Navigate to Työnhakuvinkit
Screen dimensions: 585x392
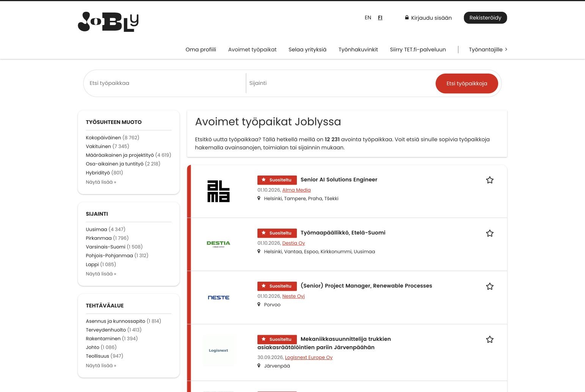coord(358,50)
